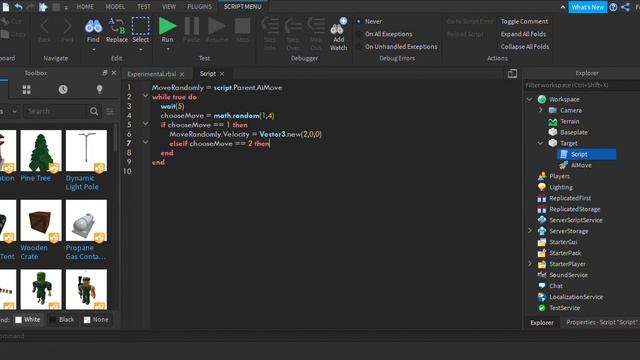Open Toolbox grid inventory tab icon
The width and height of the screenshot is (640, 360).
click(x=27, y=89)
